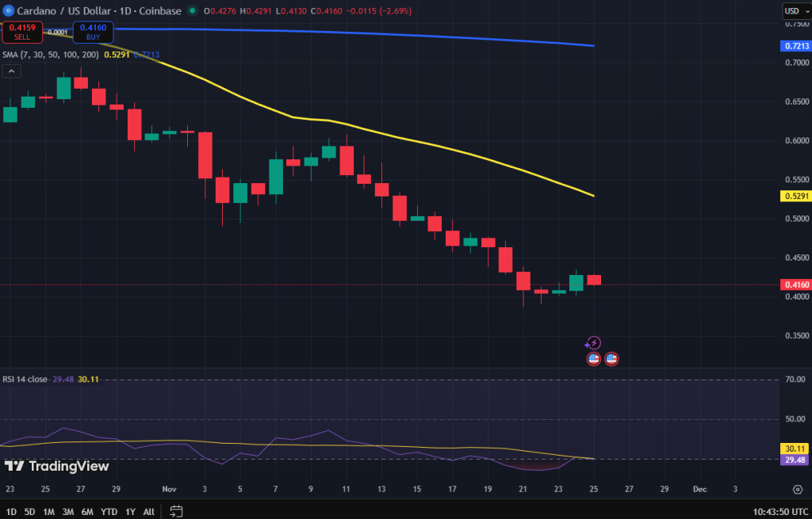The image size is (812, 519).
Task: Switch to the 5D time range
Action: 29,512
